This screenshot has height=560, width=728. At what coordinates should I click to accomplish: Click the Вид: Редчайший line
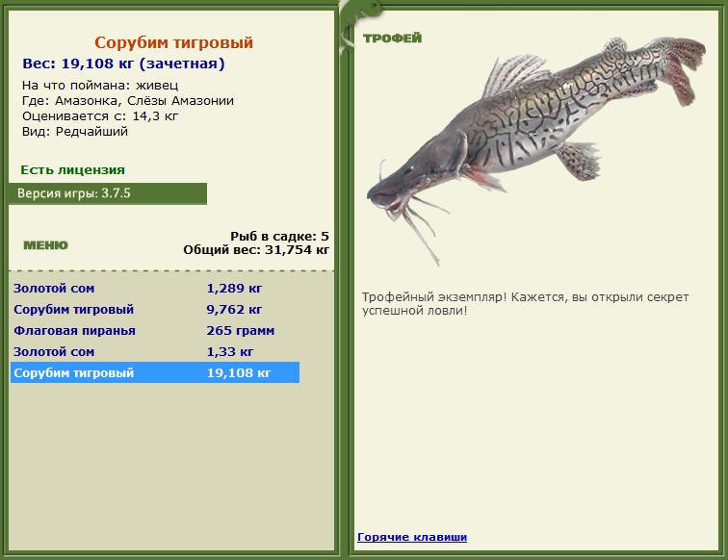click(75, 131)
